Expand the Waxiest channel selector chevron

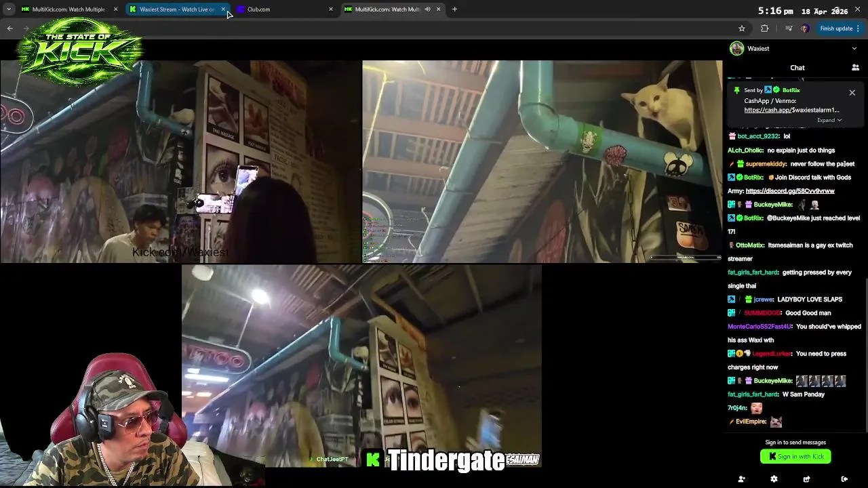tap(854, 49)
